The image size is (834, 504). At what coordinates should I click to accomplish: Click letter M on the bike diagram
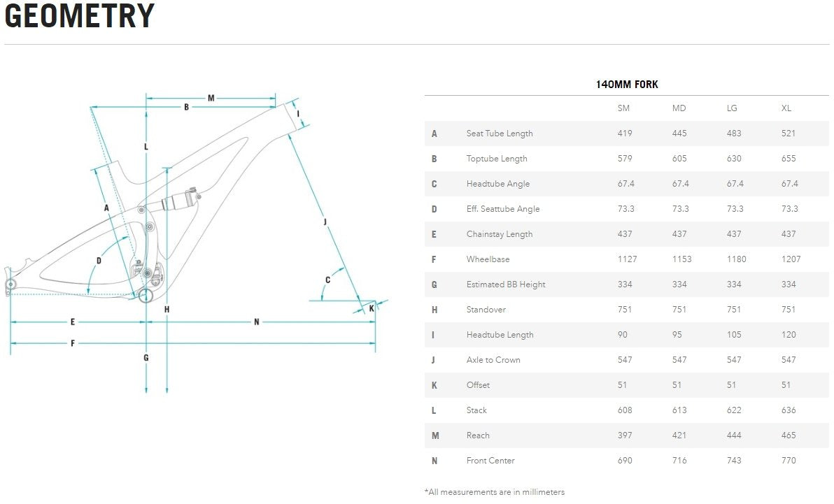(x=211, y=98)
